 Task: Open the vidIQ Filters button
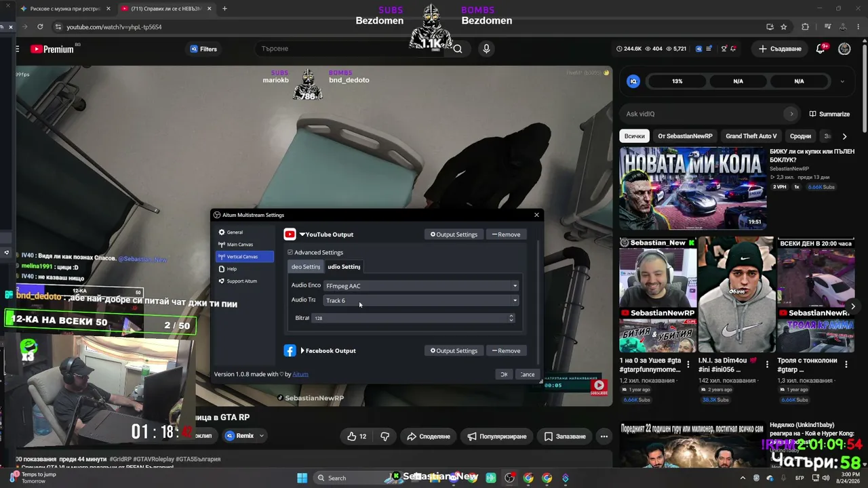click(x=203, y=49)
